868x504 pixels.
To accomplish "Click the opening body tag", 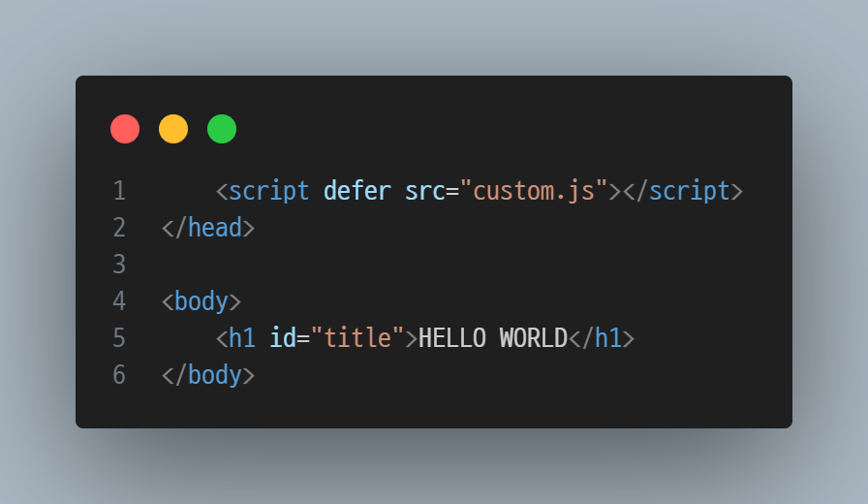I will tap(201, 302).
